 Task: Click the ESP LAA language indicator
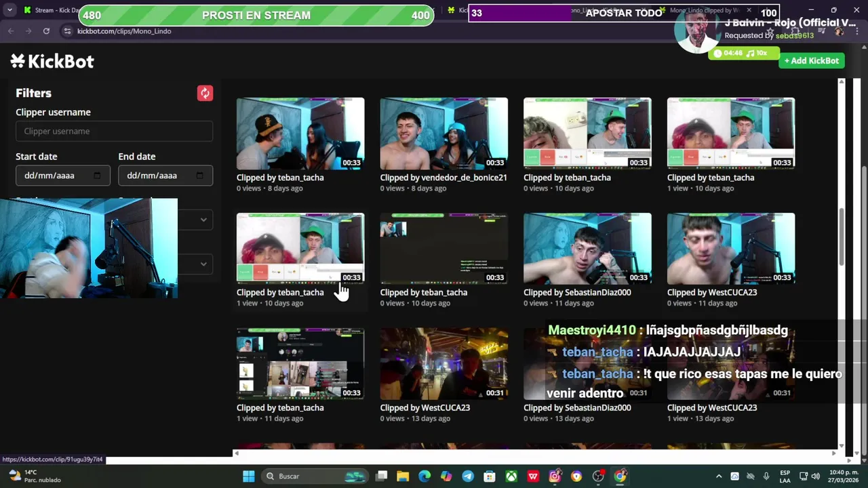coord(785,476)
